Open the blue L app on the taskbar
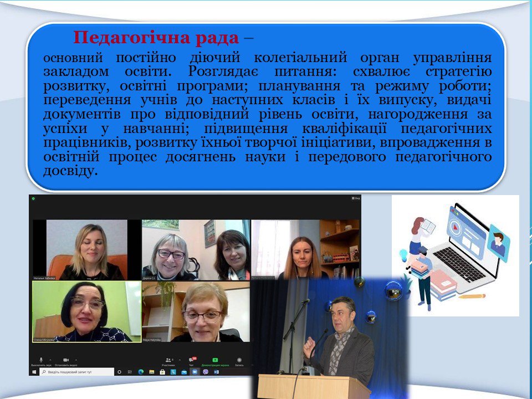 click(x=173, y=372)
